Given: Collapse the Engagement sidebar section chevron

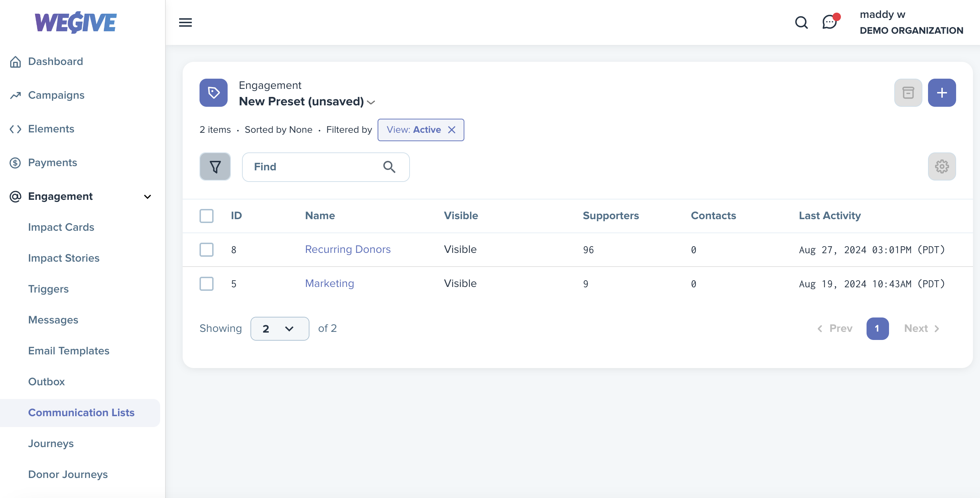Looking at the screenshot, I should (147, 196).
